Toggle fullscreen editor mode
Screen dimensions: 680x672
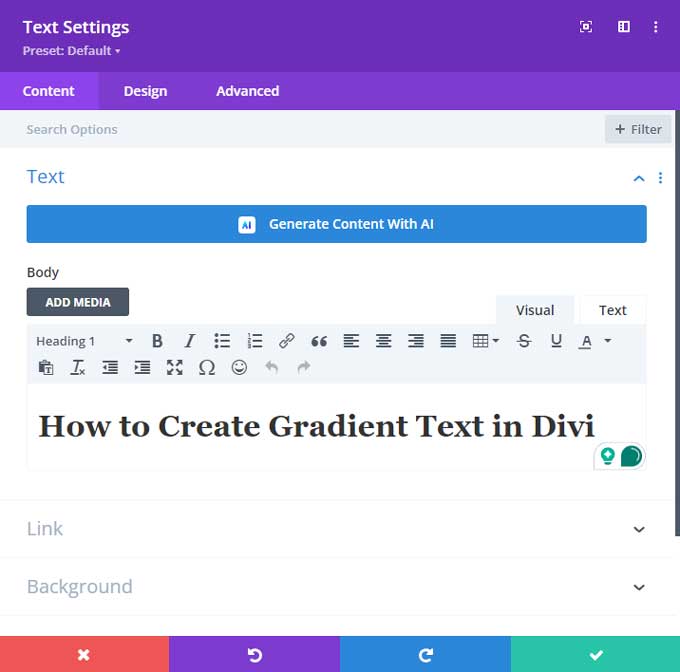pos(174,368)
